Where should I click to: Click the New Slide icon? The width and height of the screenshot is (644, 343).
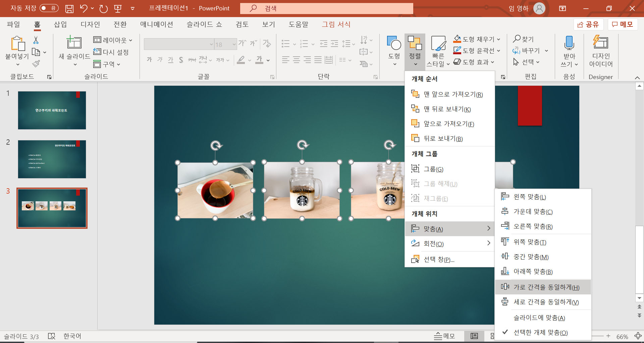coord(74,42)
